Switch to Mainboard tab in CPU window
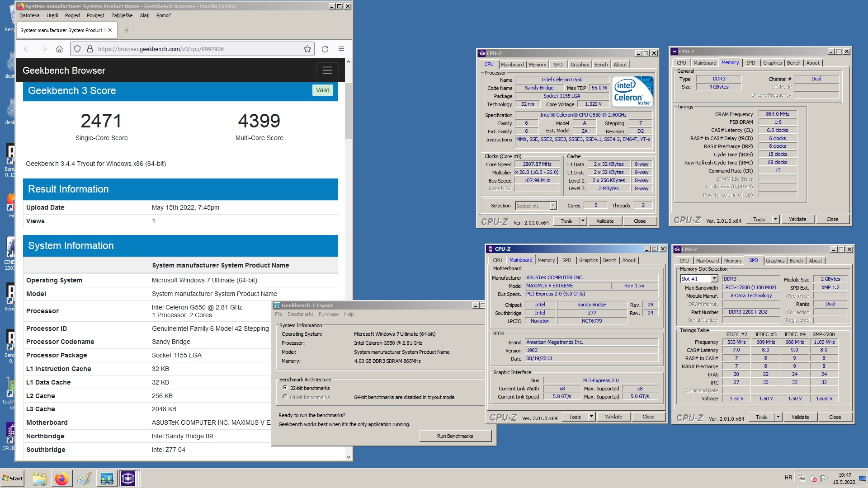The image size is (868, 488). pyautogui.click(x=512, y=65)
